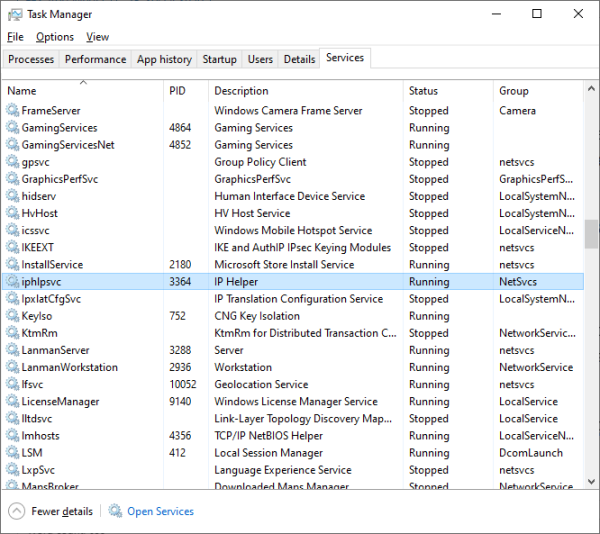Click the vertical scrollbar thumb
This screenshot has width=600, height=534.
point(591,233)
